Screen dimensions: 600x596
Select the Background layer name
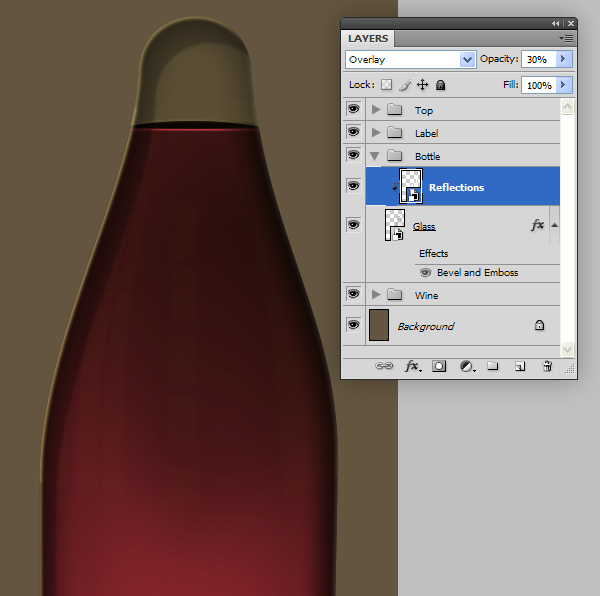click(x=426, y=326)
